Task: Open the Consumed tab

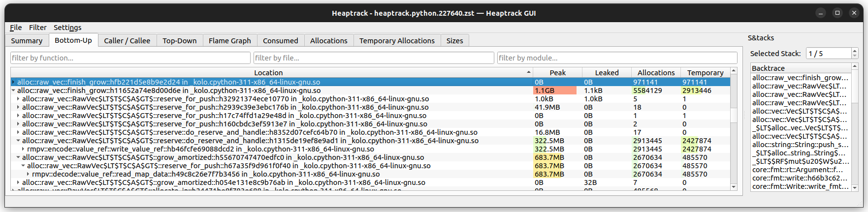Action: [x=281, y=41]
